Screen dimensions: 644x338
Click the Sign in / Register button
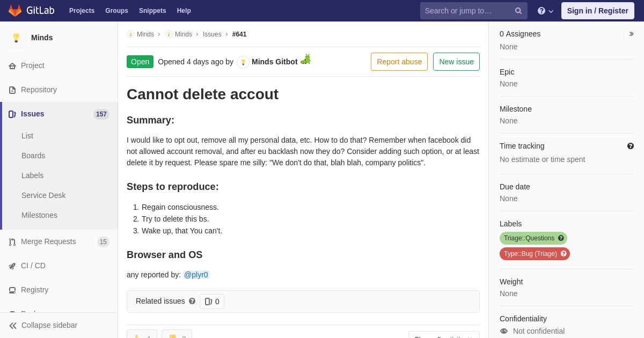597,11
